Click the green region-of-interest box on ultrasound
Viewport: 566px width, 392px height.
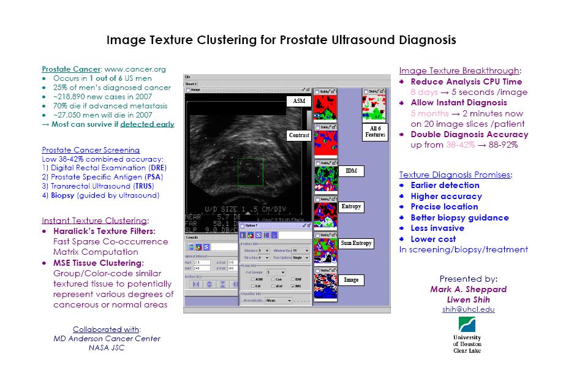coord(250,173)
